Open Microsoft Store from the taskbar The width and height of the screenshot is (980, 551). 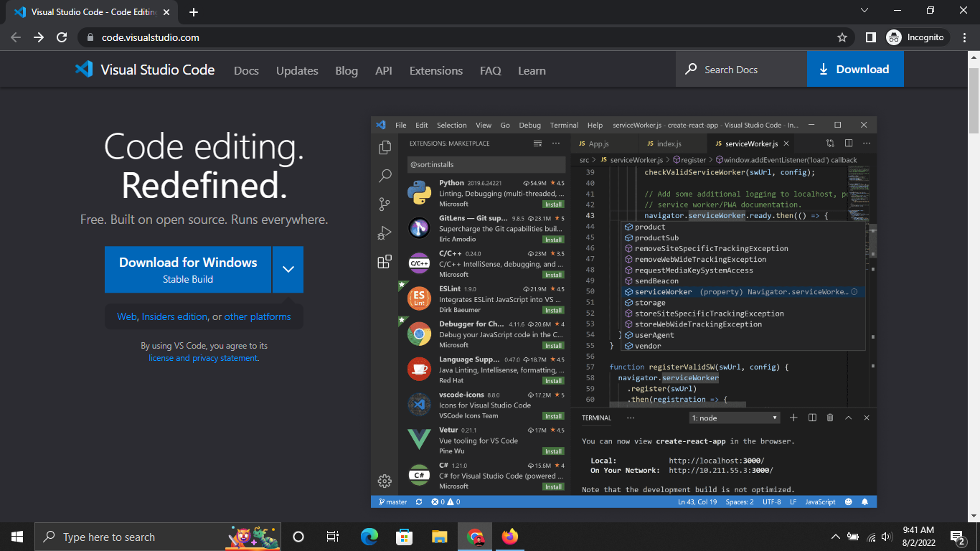[x=404, y=537]
